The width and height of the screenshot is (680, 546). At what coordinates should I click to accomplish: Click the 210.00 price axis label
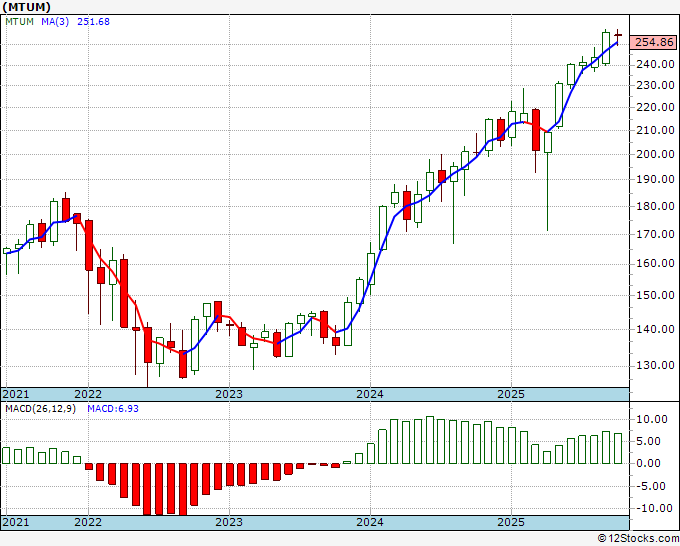click(x=657, y=130)
